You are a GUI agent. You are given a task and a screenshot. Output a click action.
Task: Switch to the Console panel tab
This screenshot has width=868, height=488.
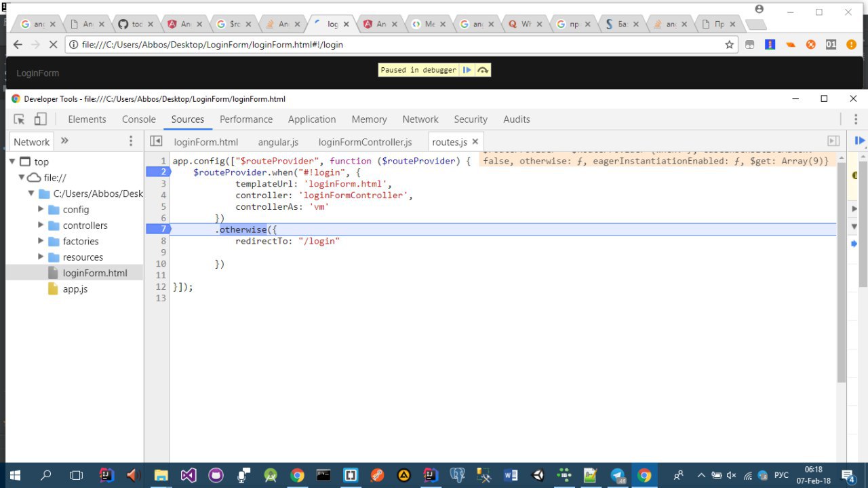coord(138,119)
